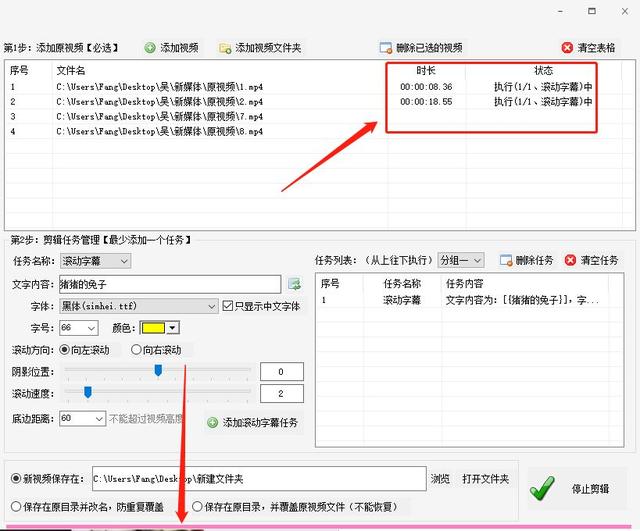Screen dimensions: 640x531
Task: Click the 删除已选的视频 icon
Action: (385, 47)
